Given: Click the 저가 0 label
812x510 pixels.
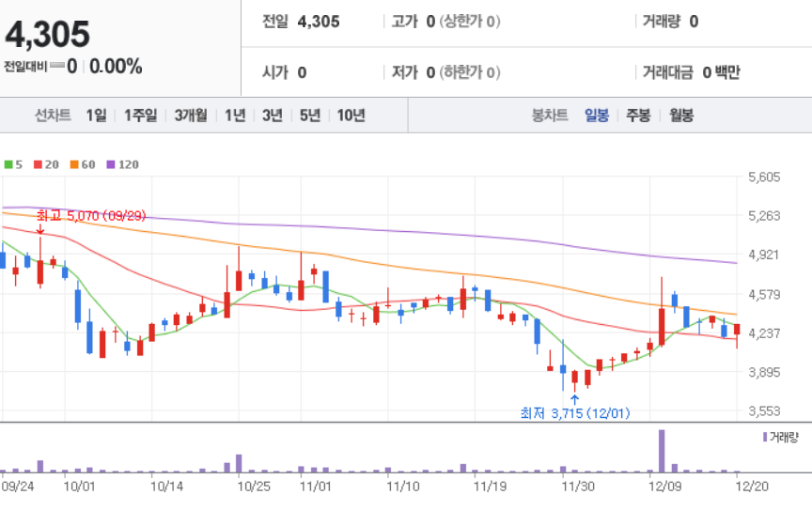Looking at the screenshot, I should 413,72.
